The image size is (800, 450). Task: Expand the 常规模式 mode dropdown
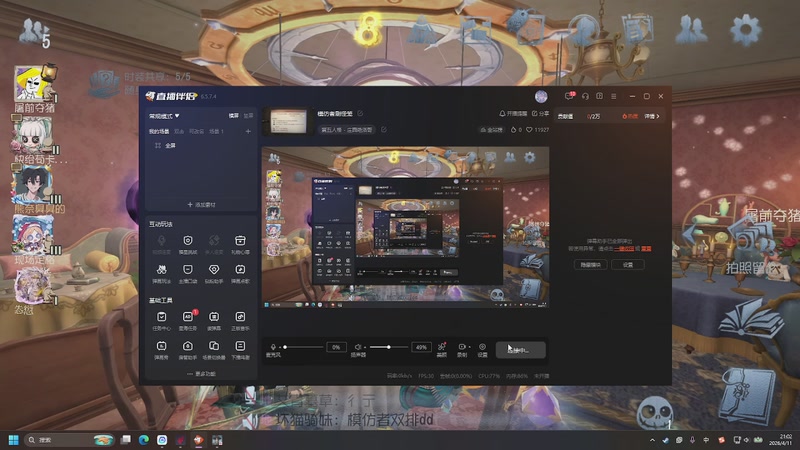[164, 116]
